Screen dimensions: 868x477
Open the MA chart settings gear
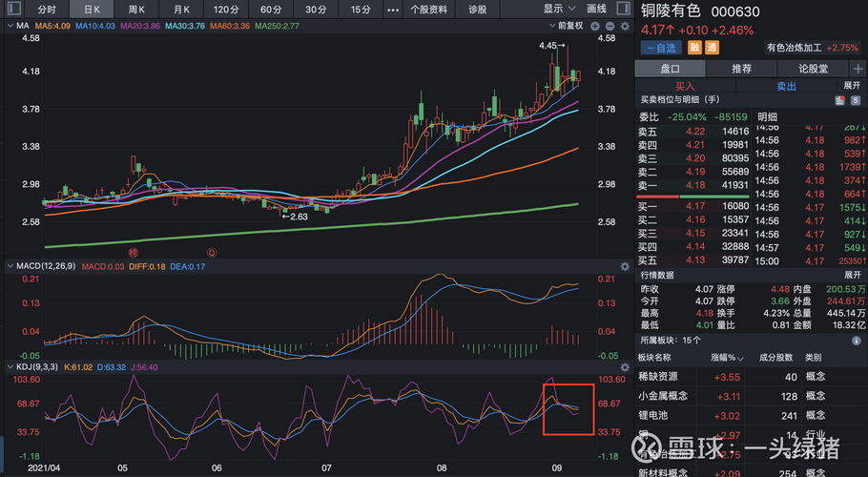click(625, 26)
